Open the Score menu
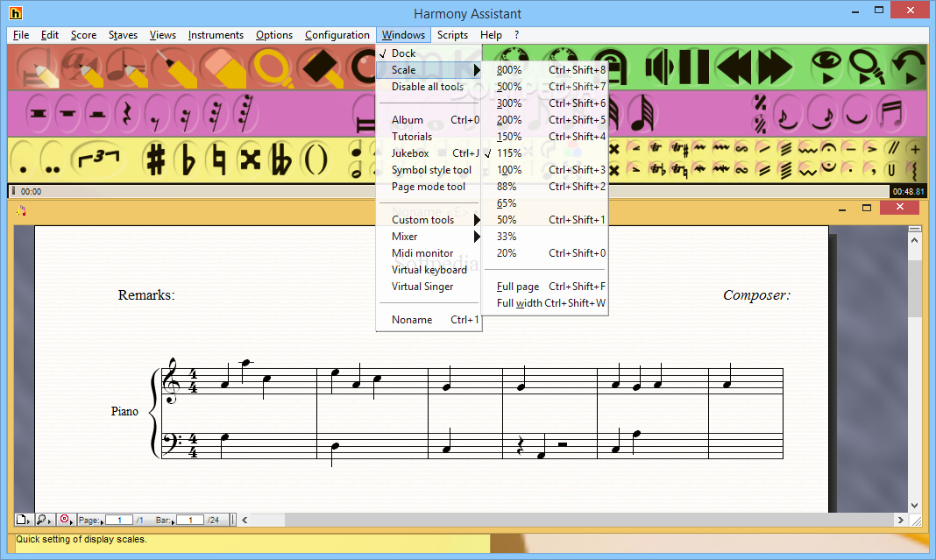Screen dimensions: 936x560 (x=83, y=35)
